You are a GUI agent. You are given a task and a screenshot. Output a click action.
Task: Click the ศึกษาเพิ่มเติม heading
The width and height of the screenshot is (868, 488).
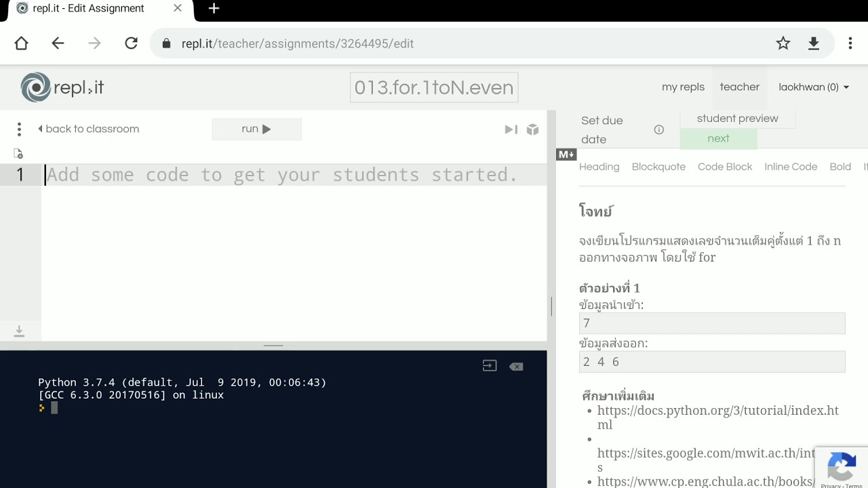tap(618, 396)
